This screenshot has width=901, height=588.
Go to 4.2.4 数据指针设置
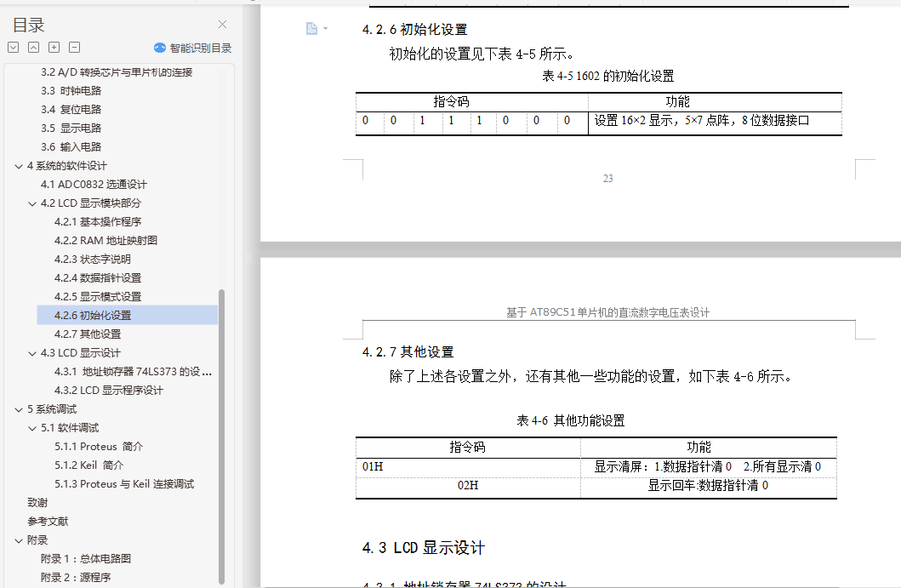(x=98, y=278)
